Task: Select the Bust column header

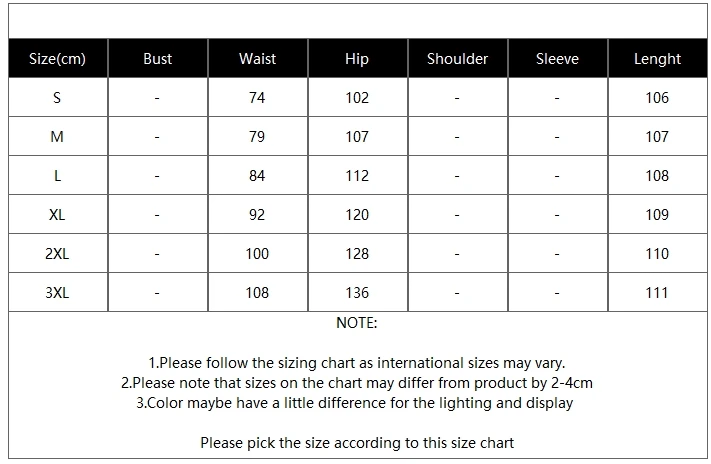Action: 158,59
